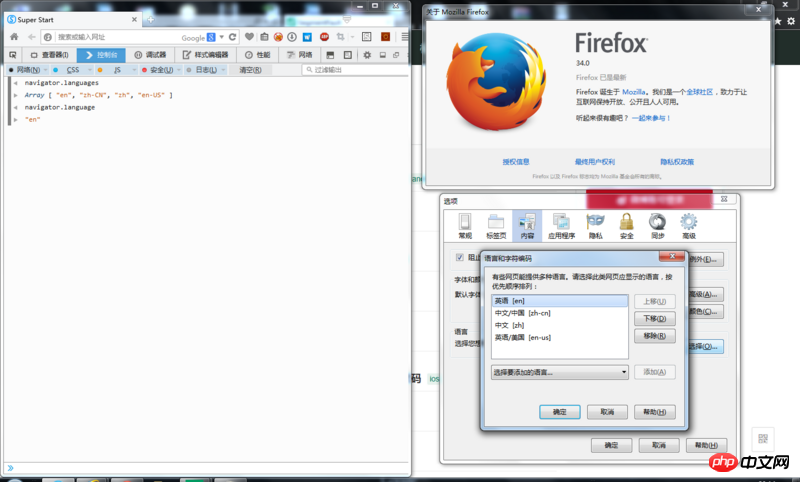Click 取消 in language dialog
This screenshot has height=482, width=800.
(607, 412)
